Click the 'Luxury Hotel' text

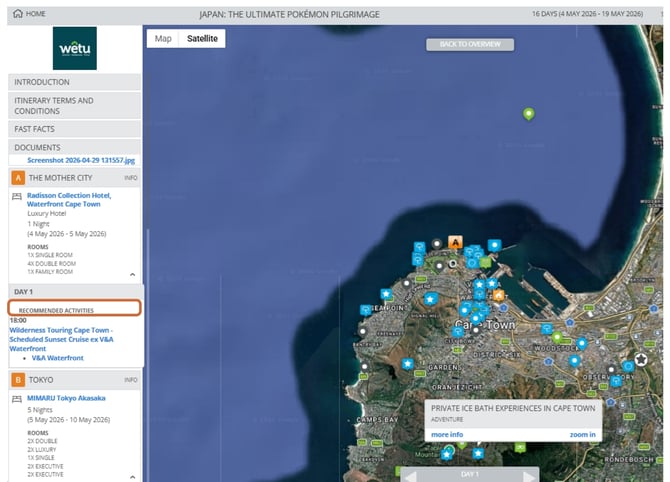(47, 213)
